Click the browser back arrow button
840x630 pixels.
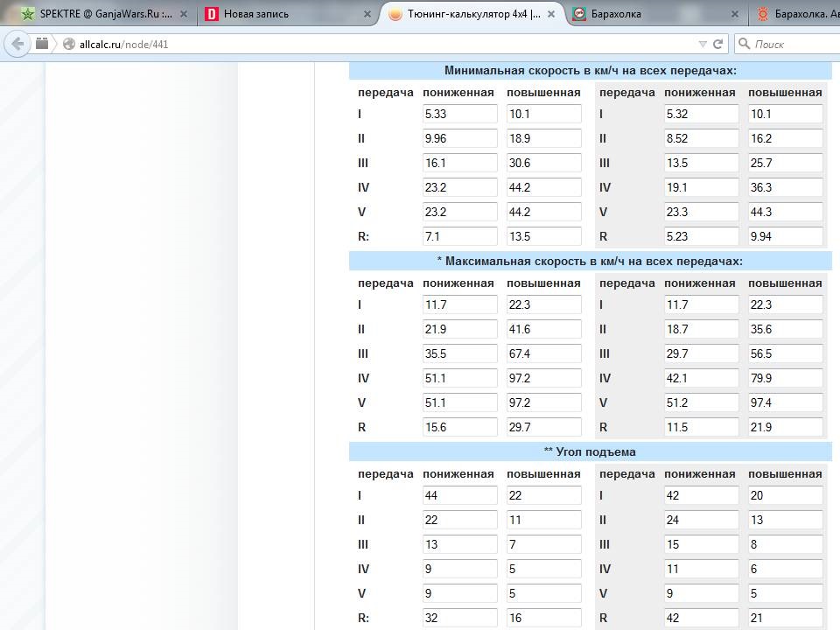point(17,44)
